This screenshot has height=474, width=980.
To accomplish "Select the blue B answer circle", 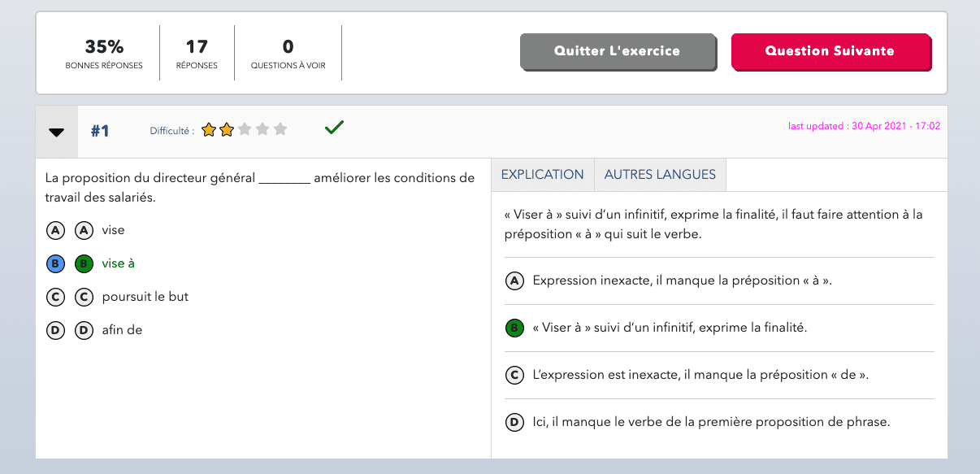I will 55,263.
